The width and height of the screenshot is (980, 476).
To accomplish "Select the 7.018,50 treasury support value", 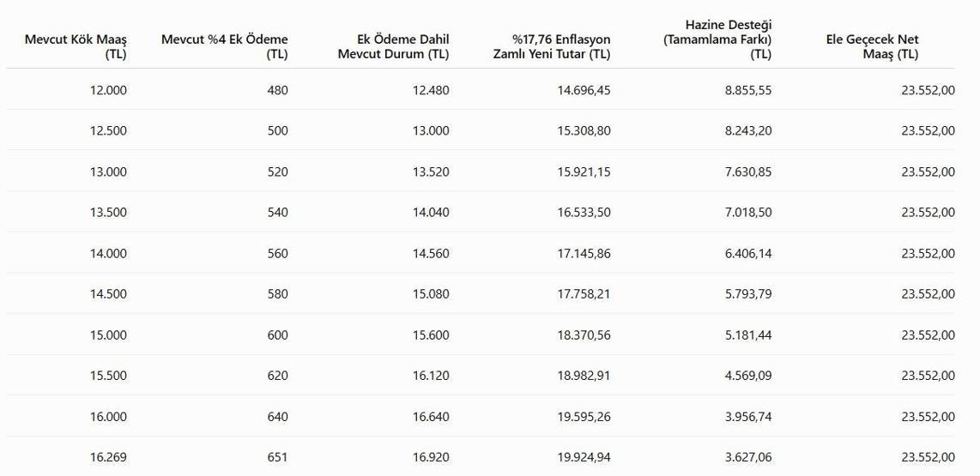I will tap(748, 213).
